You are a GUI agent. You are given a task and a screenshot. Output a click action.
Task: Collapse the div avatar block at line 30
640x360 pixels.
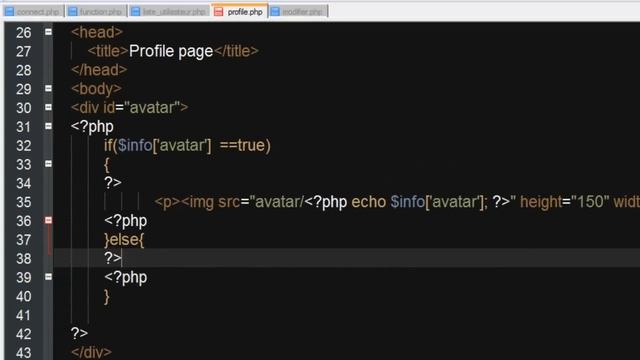(x=48, y=107)
